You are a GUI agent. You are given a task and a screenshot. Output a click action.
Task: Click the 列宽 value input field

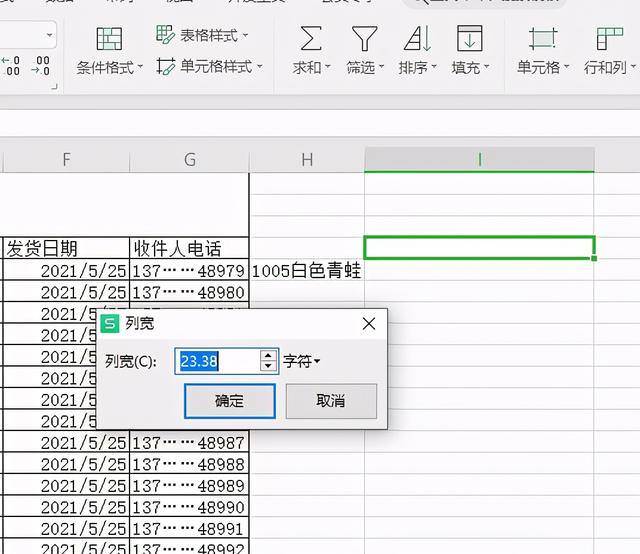click(x=218, y=361)
